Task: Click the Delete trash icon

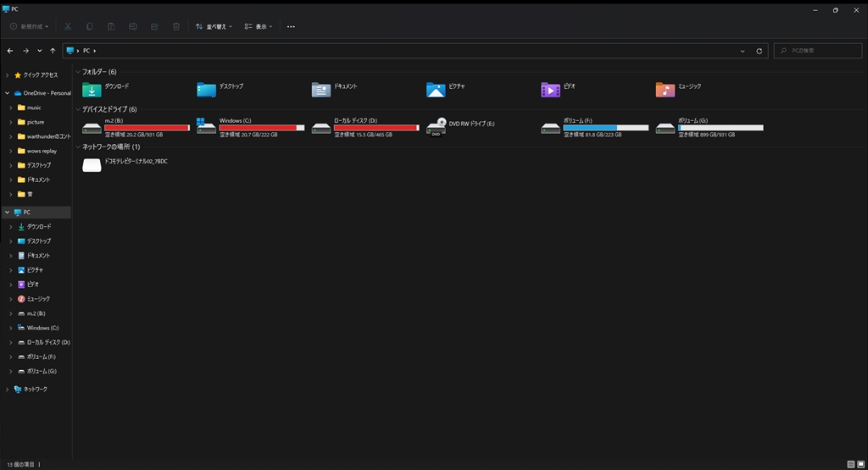Action: click(176, 26)
